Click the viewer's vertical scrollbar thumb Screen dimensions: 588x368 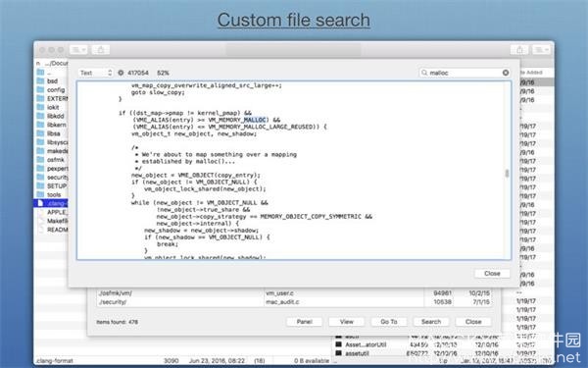click(507, 173)
